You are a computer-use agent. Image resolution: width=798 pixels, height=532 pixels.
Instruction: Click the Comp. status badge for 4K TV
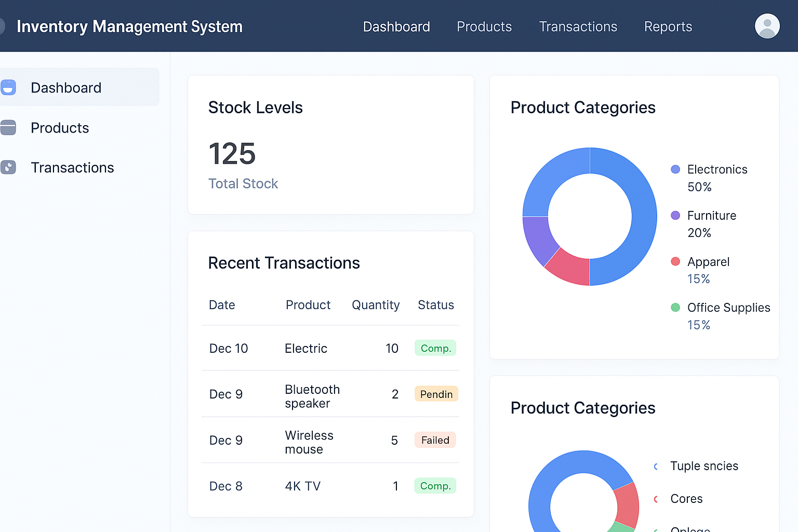435,486
